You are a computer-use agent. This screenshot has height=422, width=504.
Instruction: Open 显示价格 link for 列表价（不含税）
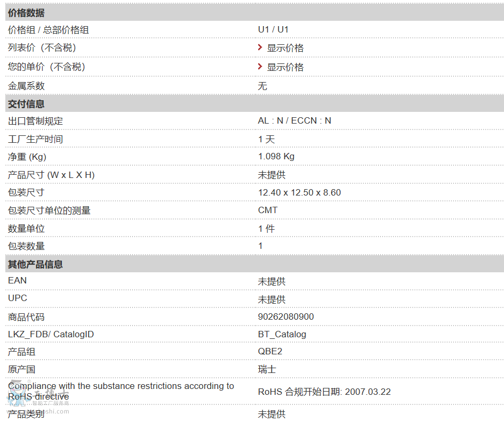click(x=285, y=48)
